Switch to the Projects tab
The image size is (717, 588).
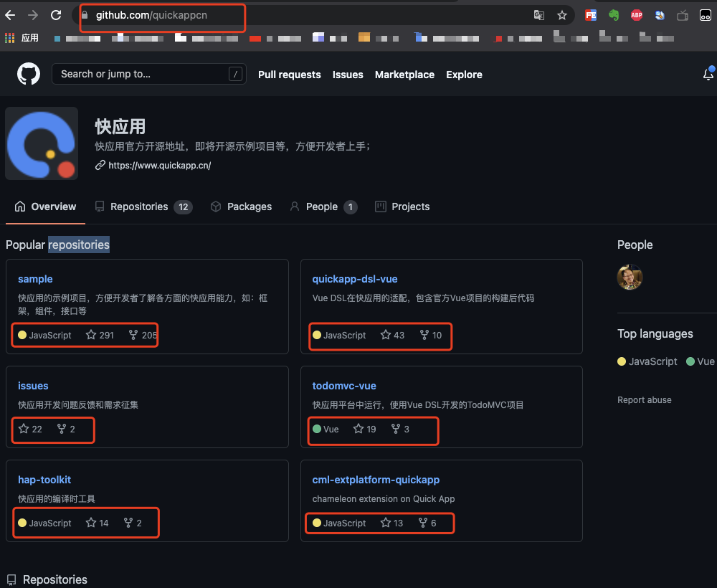click(402, 207)
